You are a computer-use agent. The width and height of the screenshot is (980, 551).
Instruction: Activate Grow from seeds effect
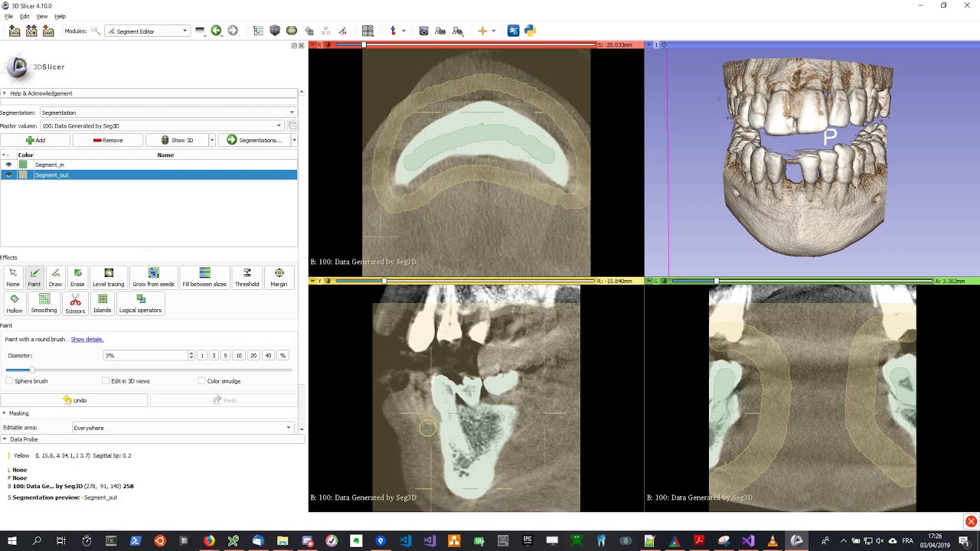[154, 277]
